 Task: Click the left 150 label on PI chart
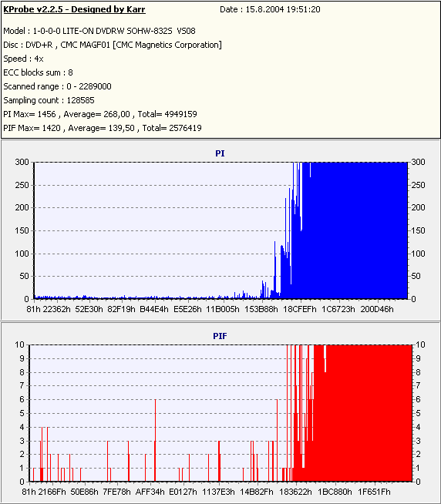tap(22, 230)
